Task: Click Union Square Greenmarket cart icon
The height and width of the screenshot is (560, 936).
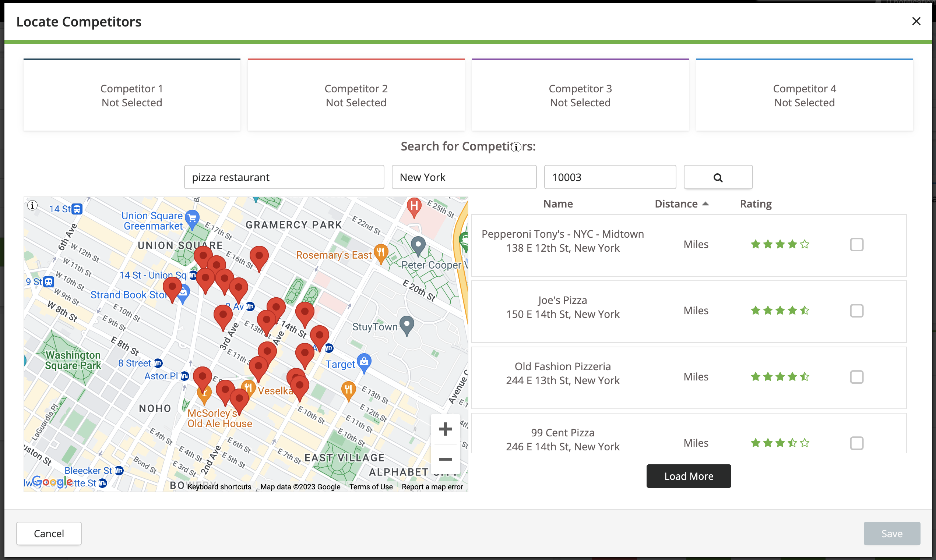Action: 192,219
